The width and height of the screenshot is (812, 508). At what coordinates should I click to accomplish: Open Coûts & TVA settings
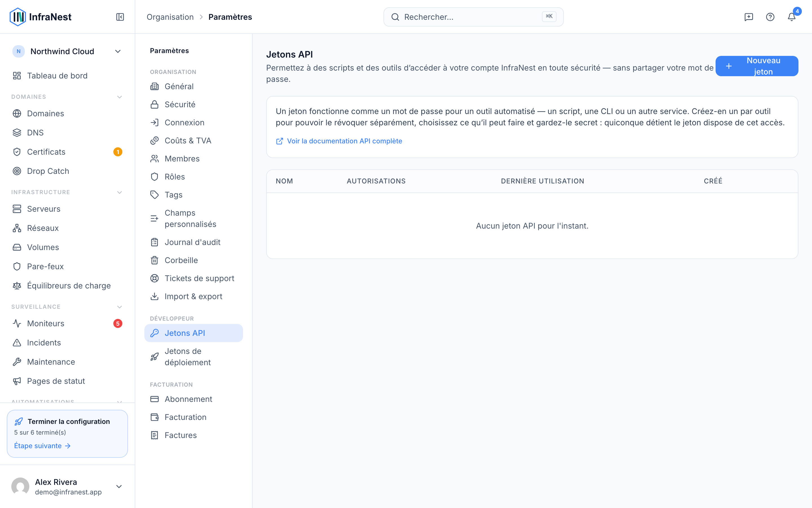coord(194,141)
